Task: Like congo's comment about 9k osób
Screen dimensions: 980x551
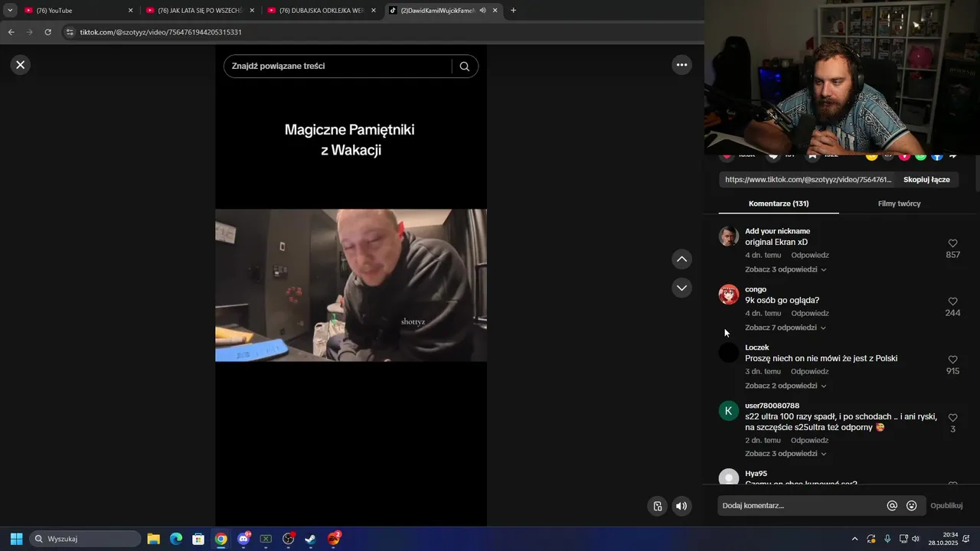Action: pos(952,302)
